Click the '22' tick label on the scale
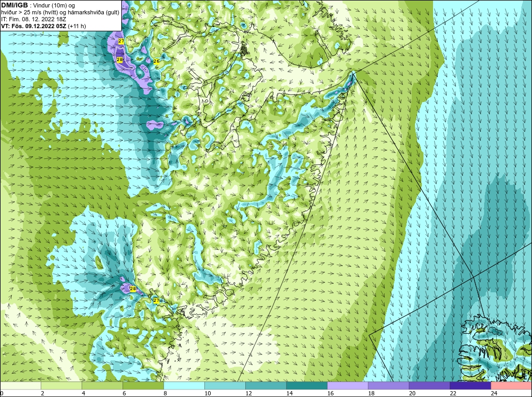532x397 pixels. 453,393
